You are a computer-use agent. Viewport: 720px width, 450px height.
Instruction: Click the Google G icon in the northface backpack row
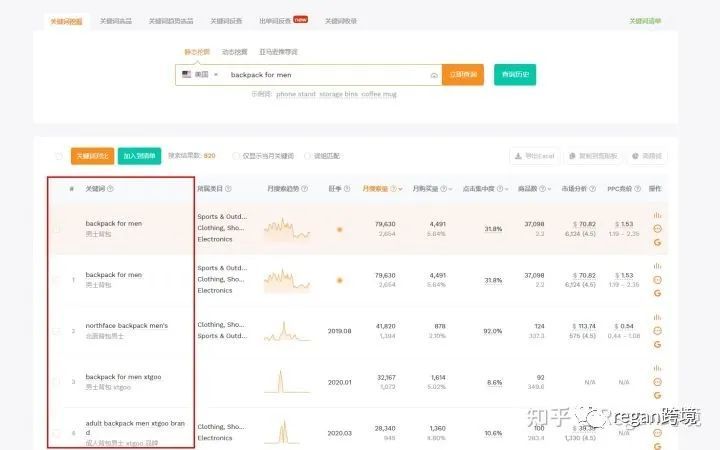point(657,344)
